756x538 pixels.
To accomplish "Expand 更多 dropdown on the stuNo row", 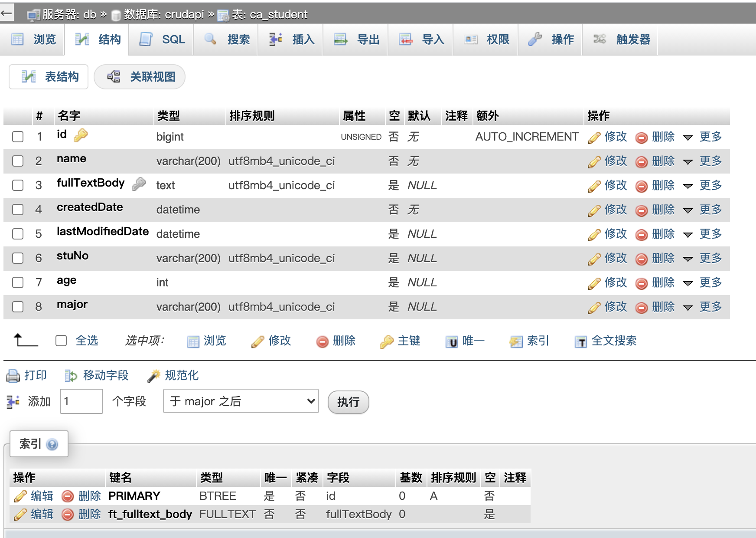I will (688, 259).
